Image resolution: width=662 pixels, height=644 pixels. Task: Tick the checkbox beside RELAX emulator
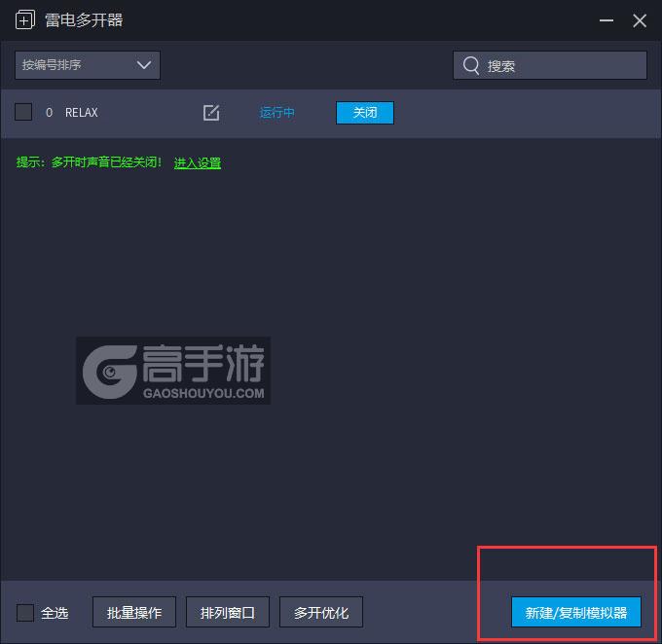(x=23, y=112)
